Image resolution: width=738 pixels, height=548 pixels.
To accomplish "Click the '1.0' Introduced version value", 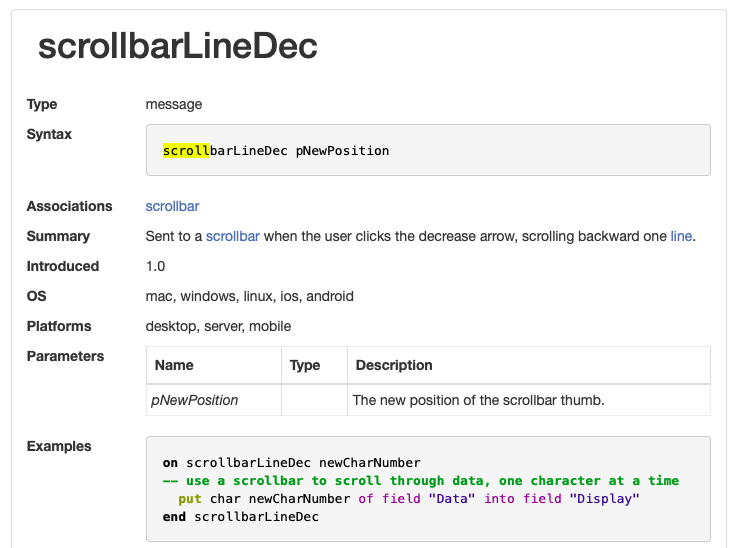I will point(156,266).
